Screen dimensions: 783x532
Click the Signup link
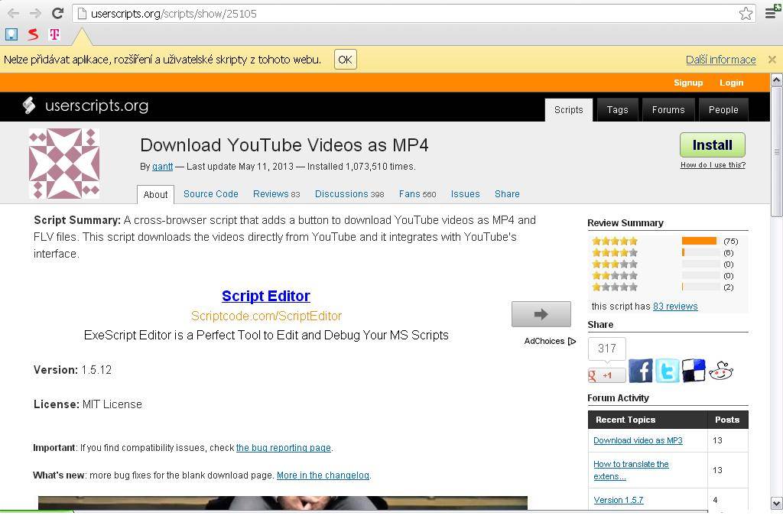click(688, 83)
